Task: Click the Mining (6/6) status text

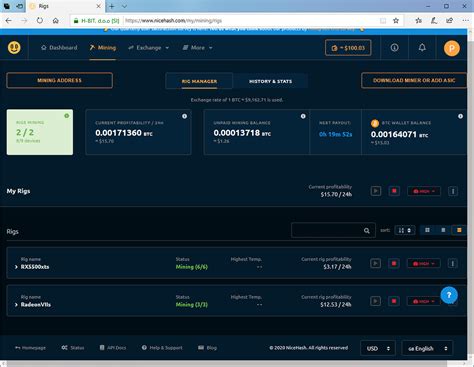Action: coord(192,267)
